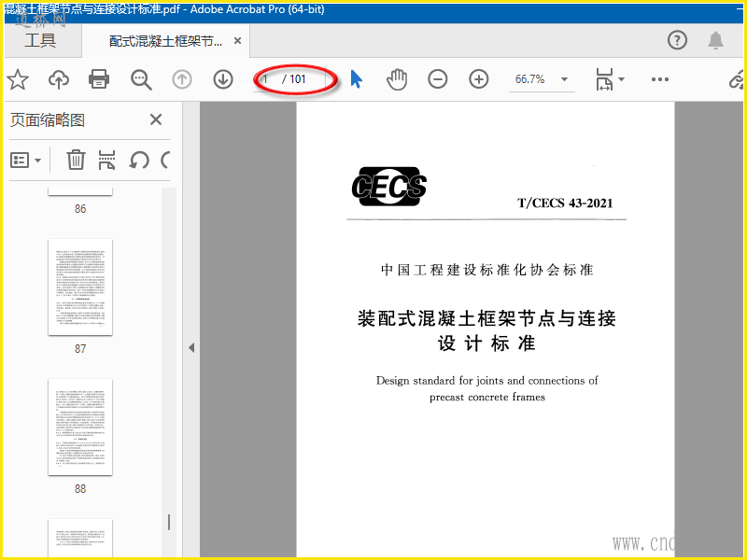This screenshot has width=747, height=560.
Task: Click the thumbnail panel scrollbar handle
Action: click(169, 522)
